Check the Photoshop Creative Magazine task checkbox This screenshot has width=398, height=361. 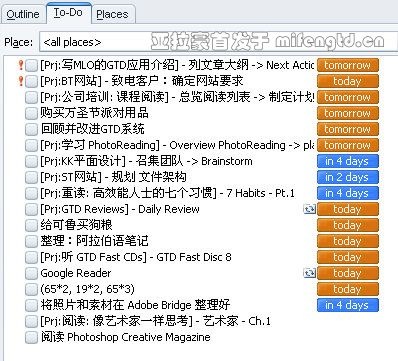[x=31, y=337]
